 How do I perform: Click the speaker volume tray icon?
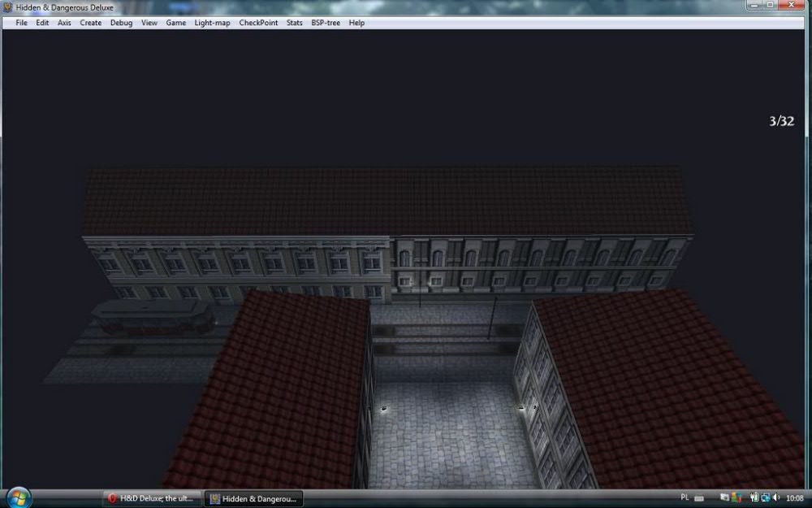776,497
